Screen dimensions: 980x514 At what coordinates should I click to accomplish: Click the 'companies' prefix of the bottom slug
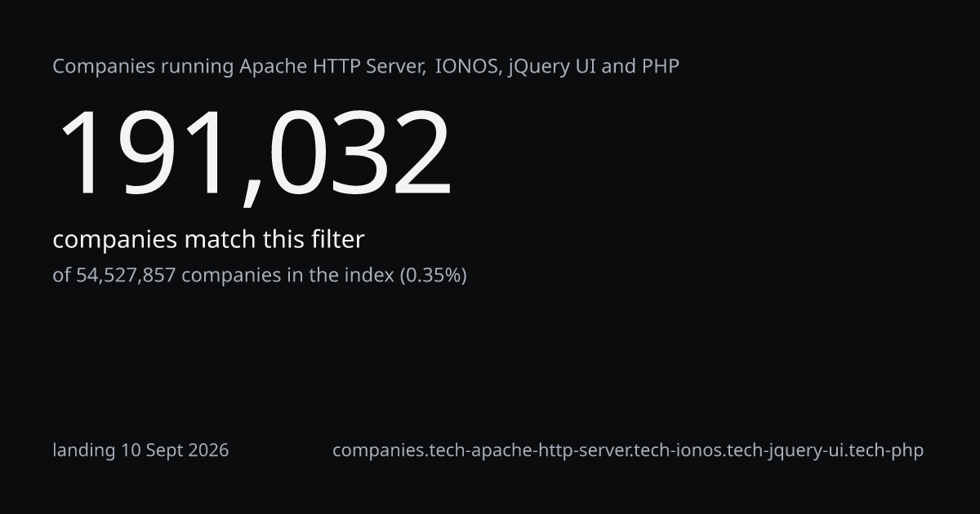[x=379, y=450]
